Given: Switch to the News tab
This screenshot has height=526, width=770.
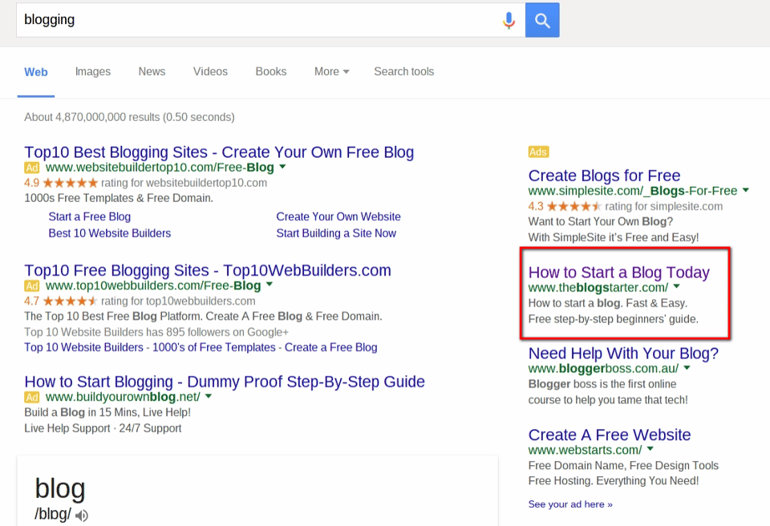Looking at the screenshot, I should 152,72.
